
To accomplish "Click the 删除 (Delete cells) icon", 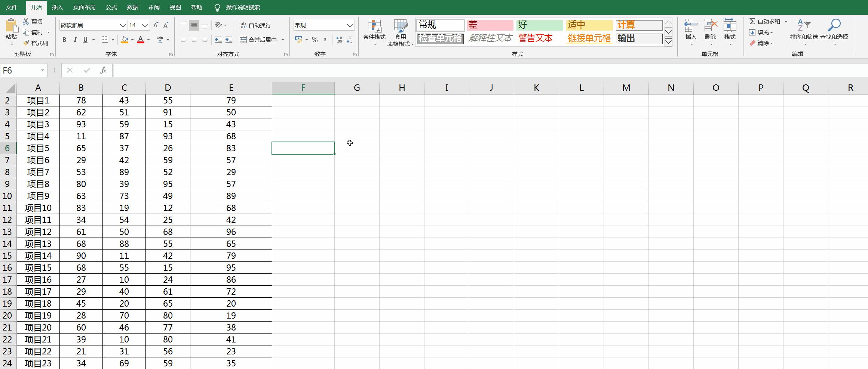I will pyautogui.click(x=710, y=30).
